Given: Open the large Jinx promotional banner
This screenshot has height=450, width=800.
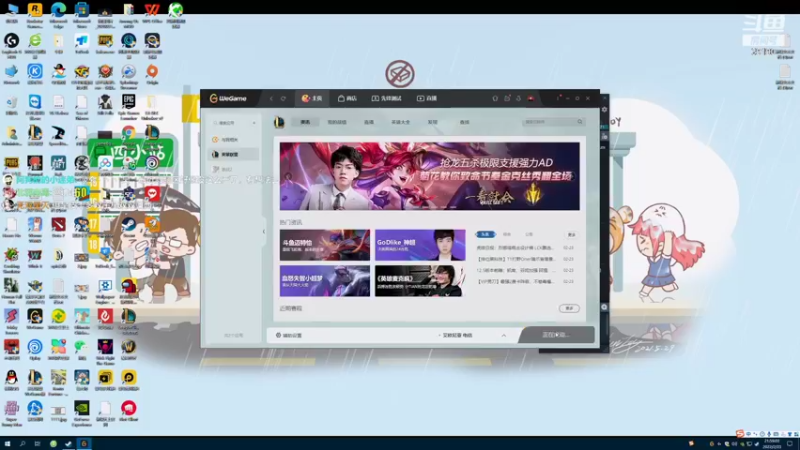Looking at the screenshot, I should click(x=429, y=176).
